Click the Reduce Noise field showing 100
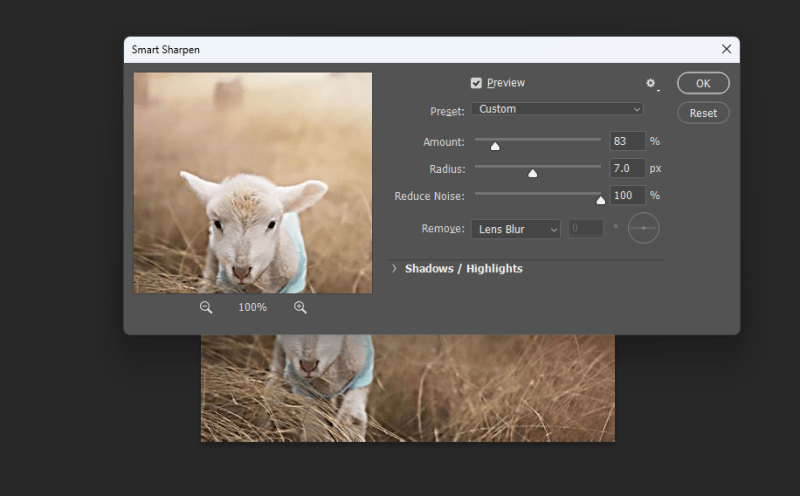This screenshot has width=800, height=496. pos(627,195)
